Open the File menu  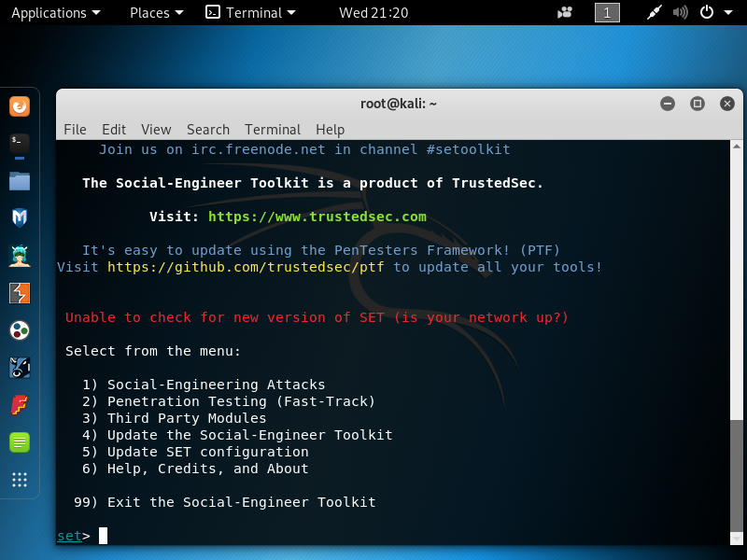pos(75,130)
